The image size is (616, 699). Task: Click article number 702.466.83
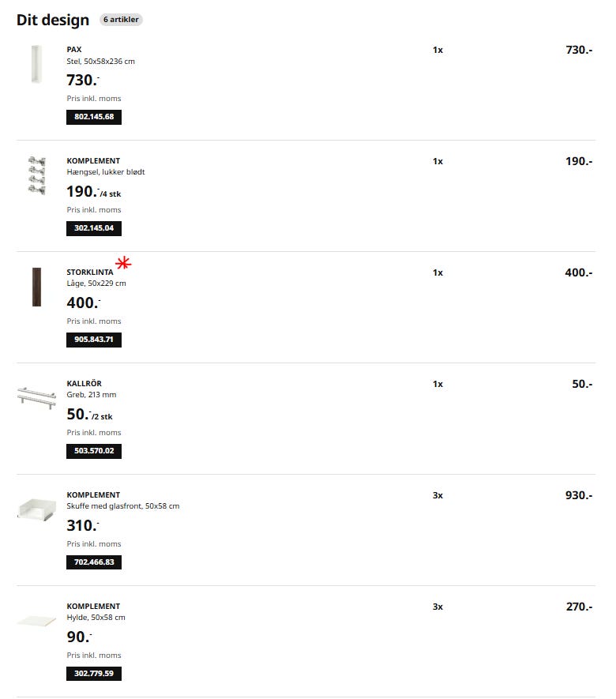tap(94, 563)
